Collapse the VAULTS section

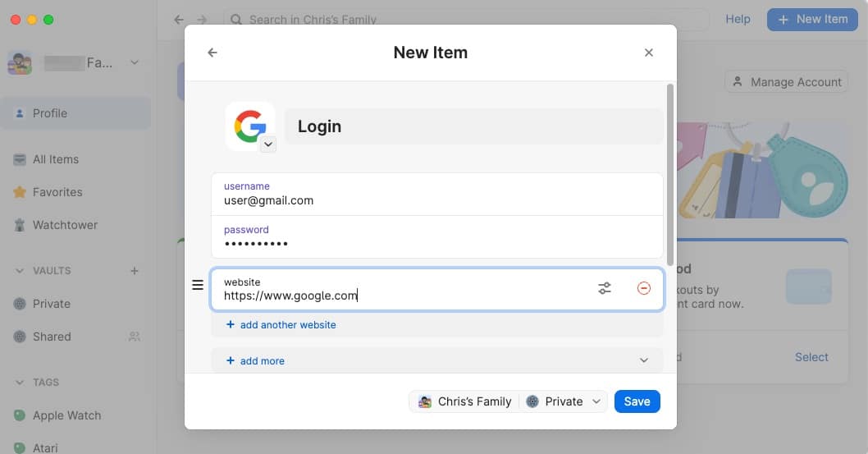[20, 271]
